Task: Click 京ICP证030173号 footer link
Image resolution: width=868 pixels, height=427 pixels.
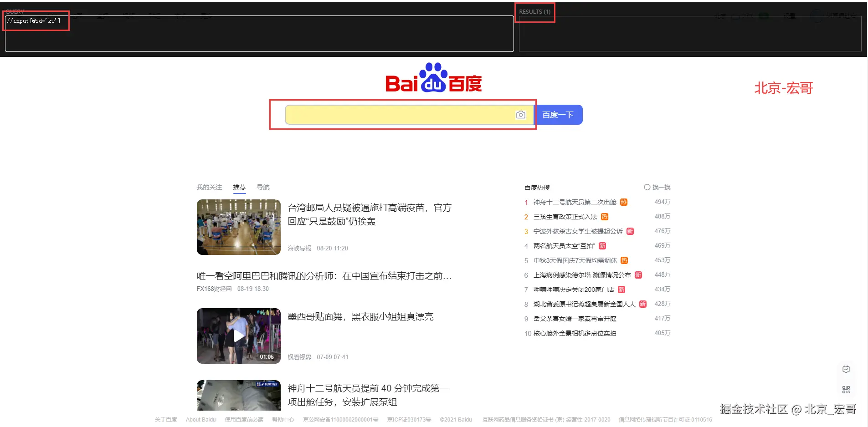Action: [x=409, y=420]
